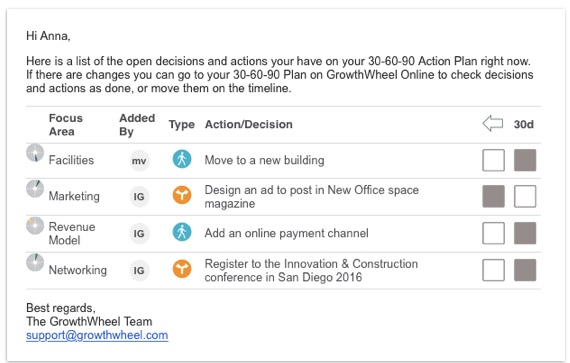
Task: Click the Add an online payment channel text
Action: click(286, 233)
